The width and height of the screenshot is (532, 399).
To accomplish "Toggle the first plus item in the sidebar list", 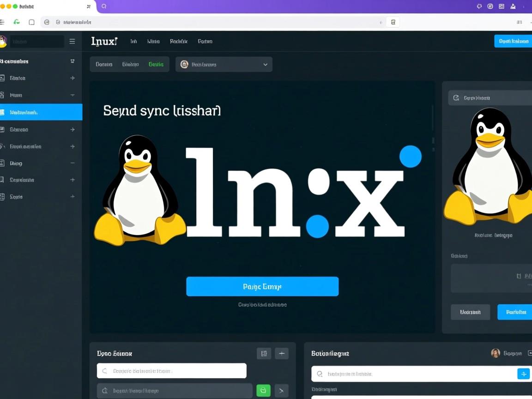I will (x=72, y=78).
